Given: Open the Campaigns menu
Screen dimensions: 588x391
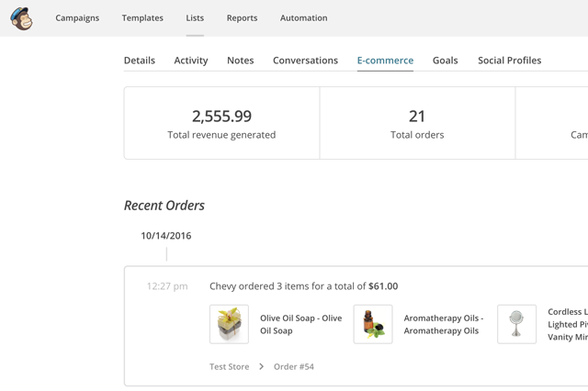Looking at the screenshot, I should point(77,18).
